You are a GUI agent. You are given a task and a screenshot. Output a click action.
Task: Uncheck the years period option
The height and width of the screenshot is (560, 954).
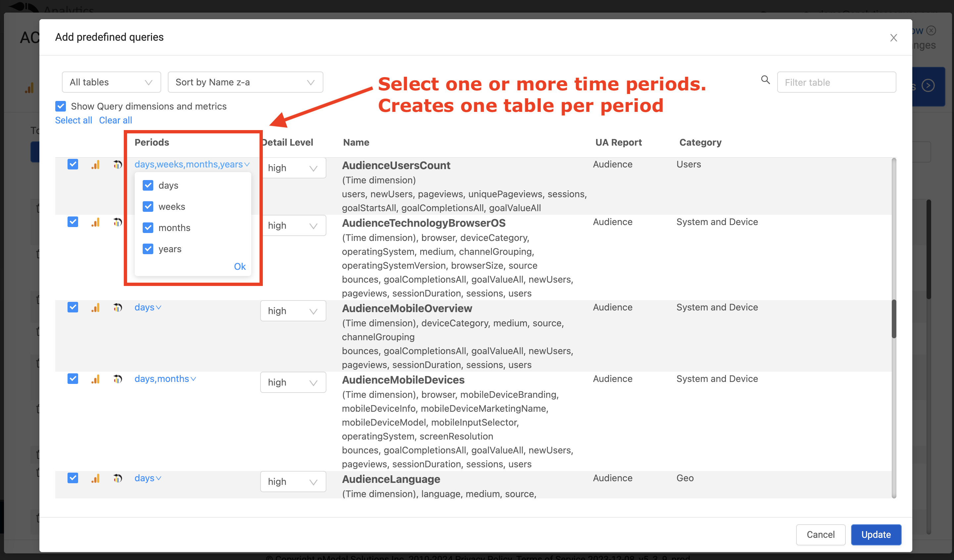point(148,249)
